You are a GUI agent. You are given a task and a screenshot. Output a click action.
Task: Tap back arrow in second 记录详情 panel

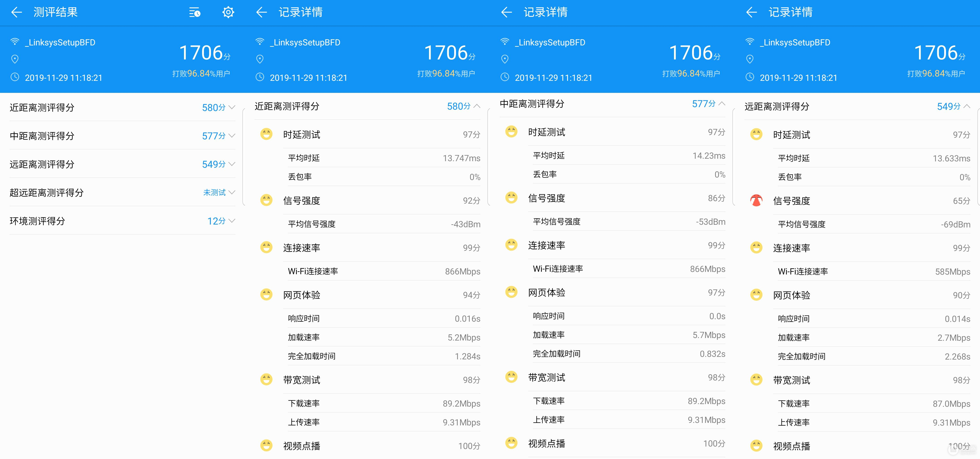click(506, 12)
